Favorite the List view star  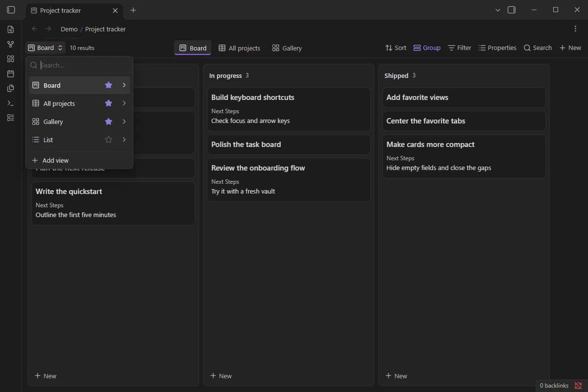coord(109,140)
